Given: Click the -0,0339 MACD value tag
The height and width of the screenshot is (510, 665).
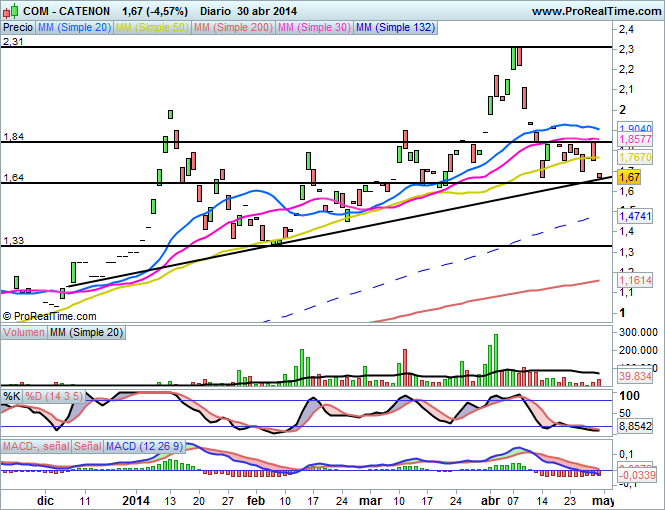Looking at the screenshot, I should tap(637, 475).
